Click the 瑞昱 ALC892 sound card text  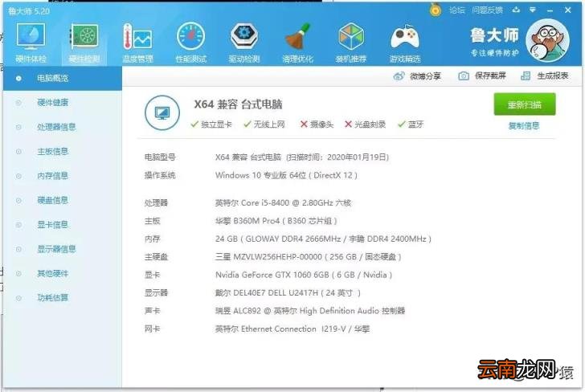[310, 311]
